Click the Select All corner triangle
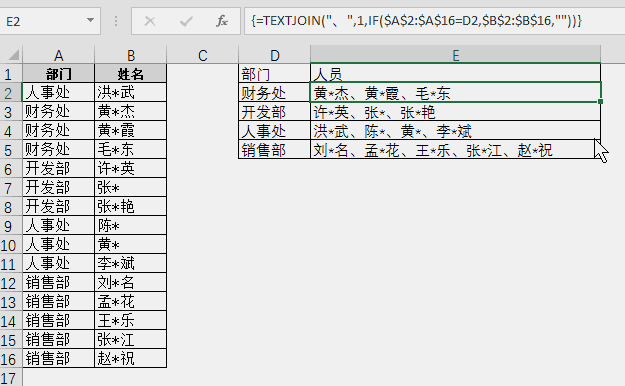625x386 pixels. coord(13,55)
